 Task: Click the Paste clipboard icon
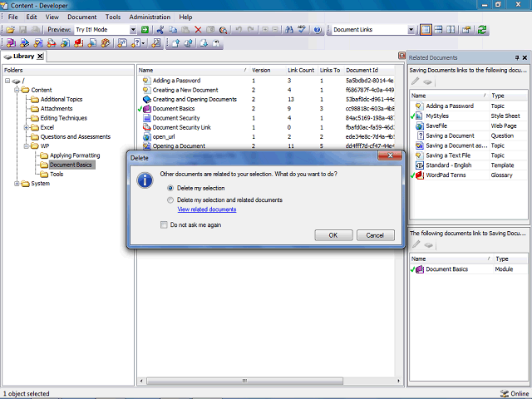tap(185, 30)
